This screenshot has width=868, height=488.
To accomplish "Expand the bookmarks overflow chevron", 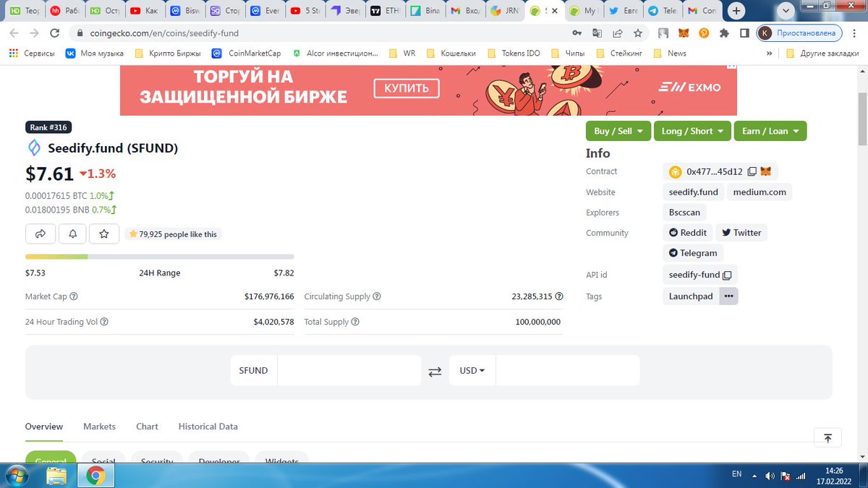I will (x=771, y=53).
